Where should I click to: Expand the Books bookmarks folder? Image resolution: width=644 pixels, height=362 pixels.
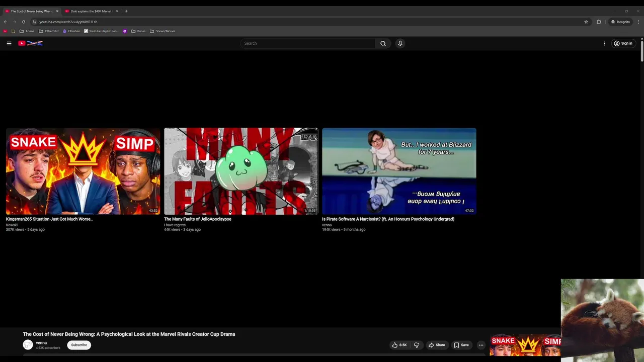click(x=138, y=31)
